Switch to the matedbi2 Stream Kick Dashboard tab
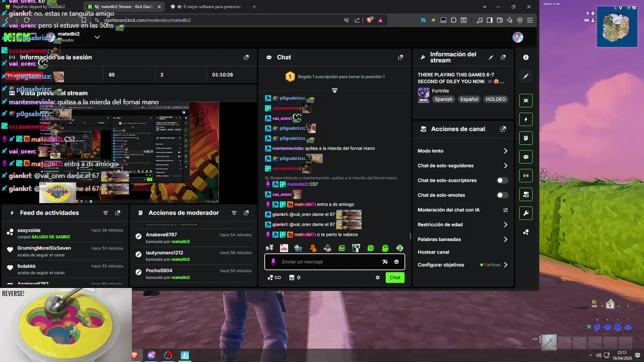 click(x=123, y=7)
